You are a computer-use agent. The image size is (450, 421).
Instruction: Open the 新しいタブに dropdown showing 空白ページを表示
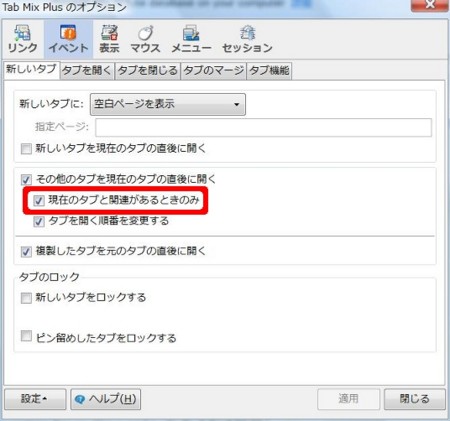pyautogui.click(x=168, y=104)
